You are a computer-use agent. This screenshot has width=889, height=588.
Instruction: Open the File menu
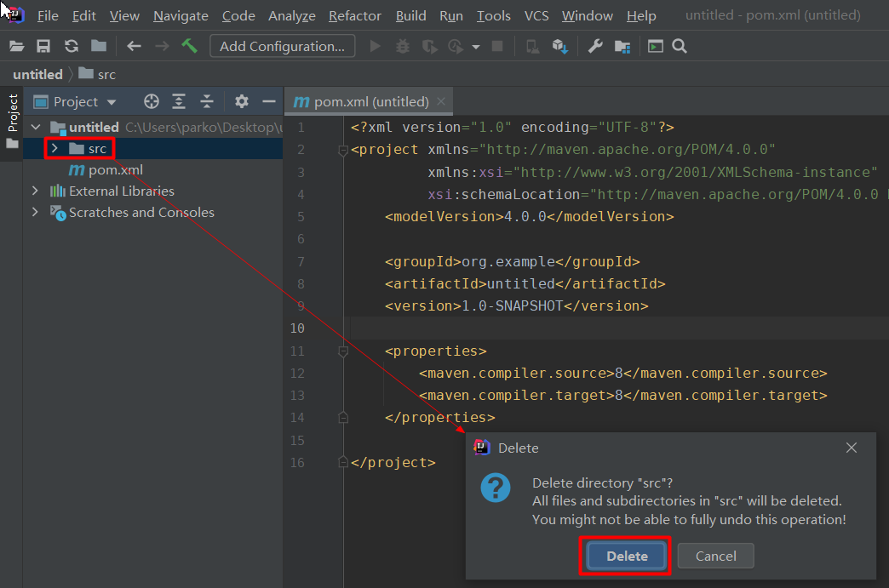pyautogui.click(x=48, y=16)
